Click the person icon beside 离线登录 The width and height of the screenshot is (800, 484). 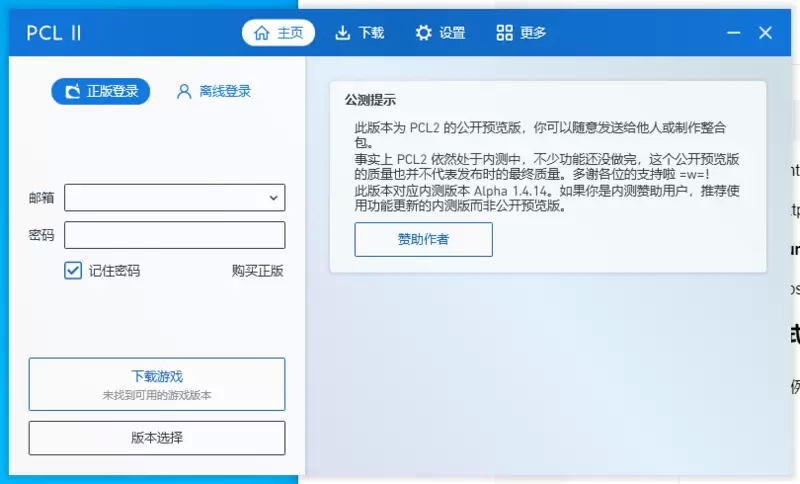[x=184, y=91]
